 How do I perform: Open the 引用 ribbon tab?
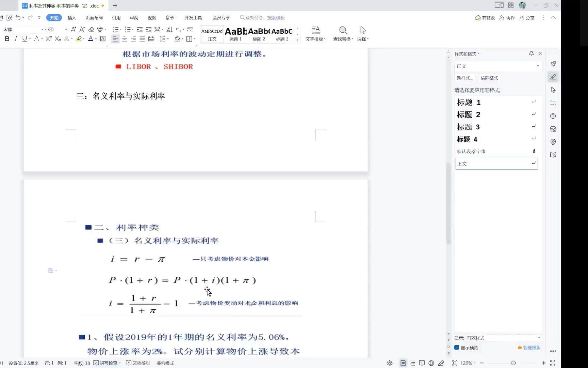pyautogui.click(x=116, y=18)
